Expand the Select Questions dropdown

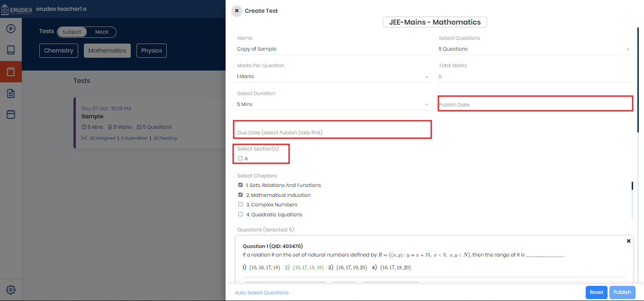pos(535,49)
